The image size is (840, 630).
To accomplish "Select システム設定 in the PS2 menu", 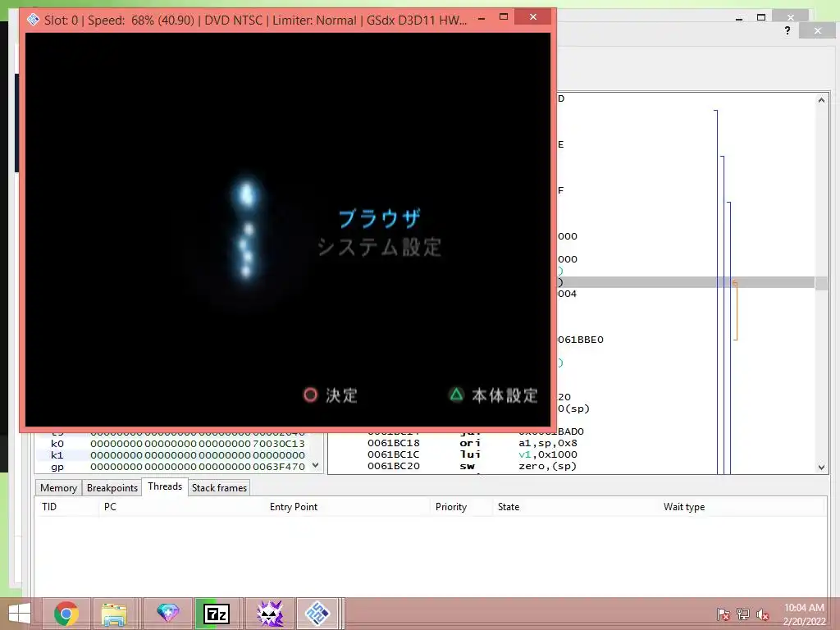I will pos(379,247).
